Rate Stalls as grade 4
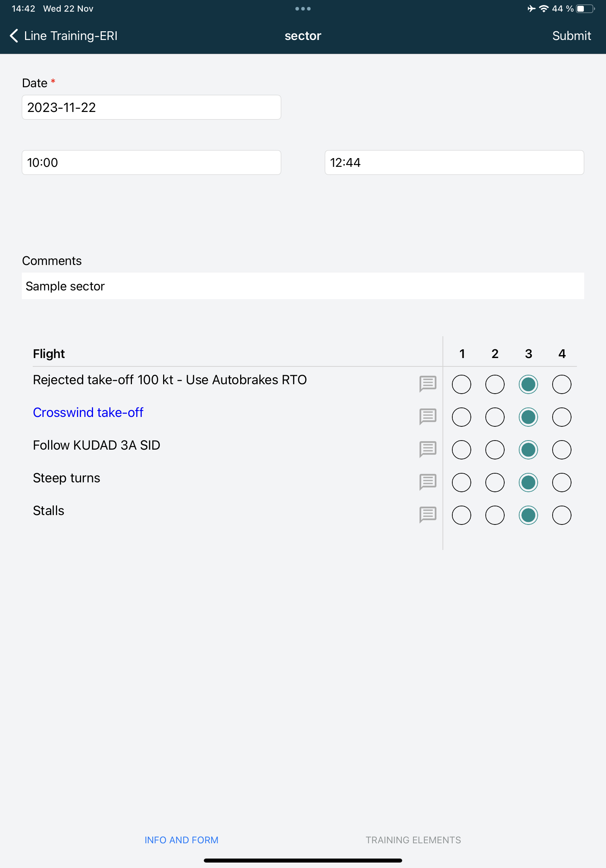606x868 pixels. click(561, 515)
